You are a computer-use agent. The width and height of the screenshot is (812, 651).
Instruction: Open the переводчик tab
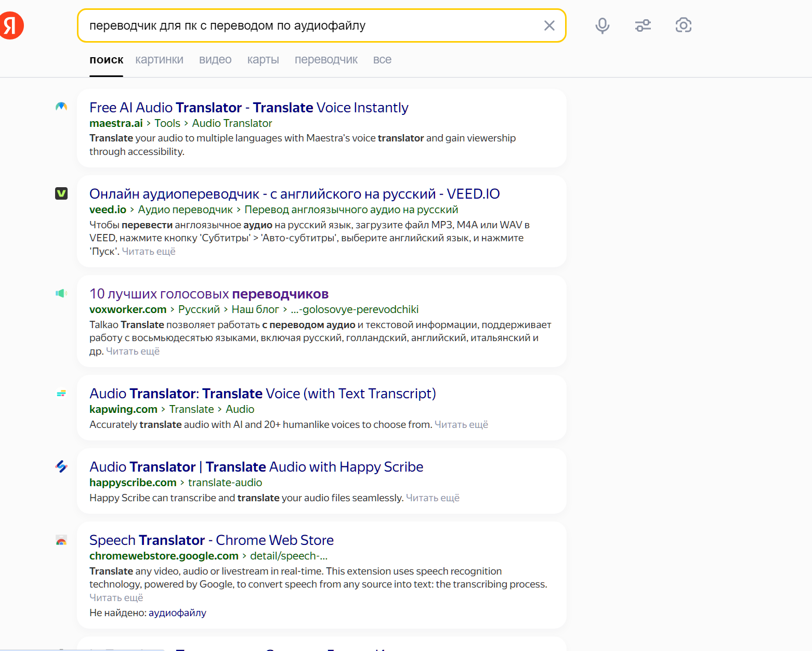coord(326,60)
